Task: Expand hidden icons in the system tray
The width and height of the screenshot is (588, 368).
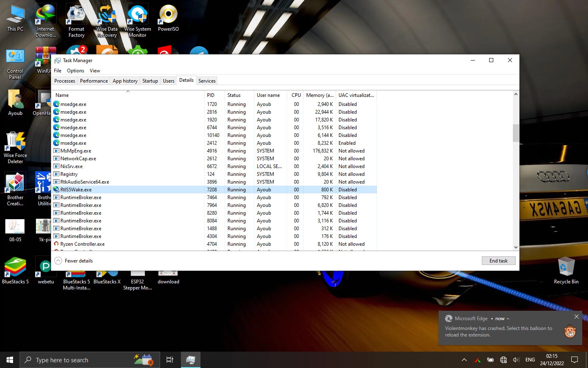Action: [464, 360]
